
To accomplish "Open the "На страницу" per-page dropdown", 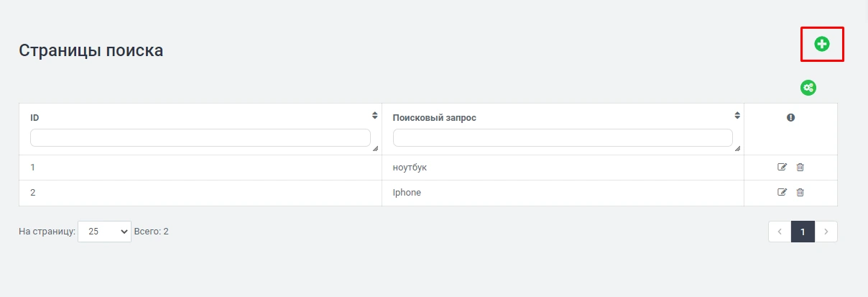I will pos(104,232).
